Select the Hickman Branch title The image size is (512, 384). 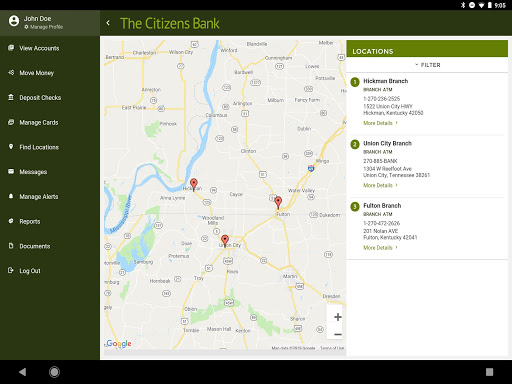tap(385, 81)
